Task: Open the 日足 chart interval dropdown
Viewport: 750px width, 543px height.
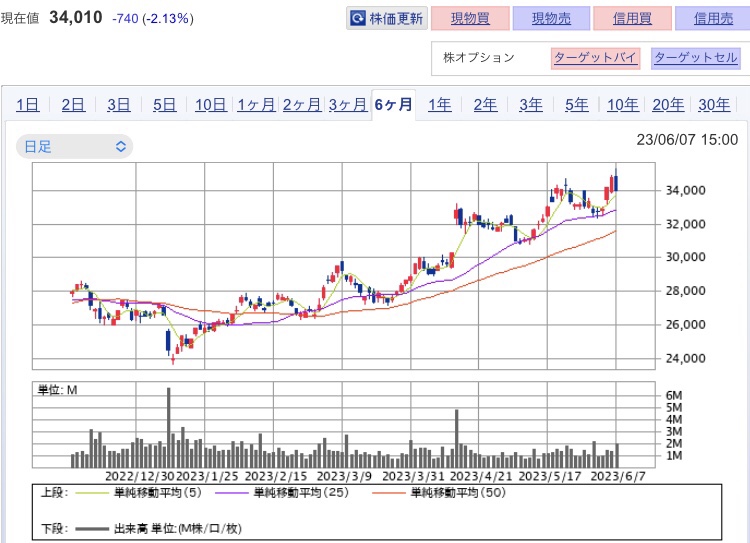Action: pyautogui.click(x=75, y=146)
